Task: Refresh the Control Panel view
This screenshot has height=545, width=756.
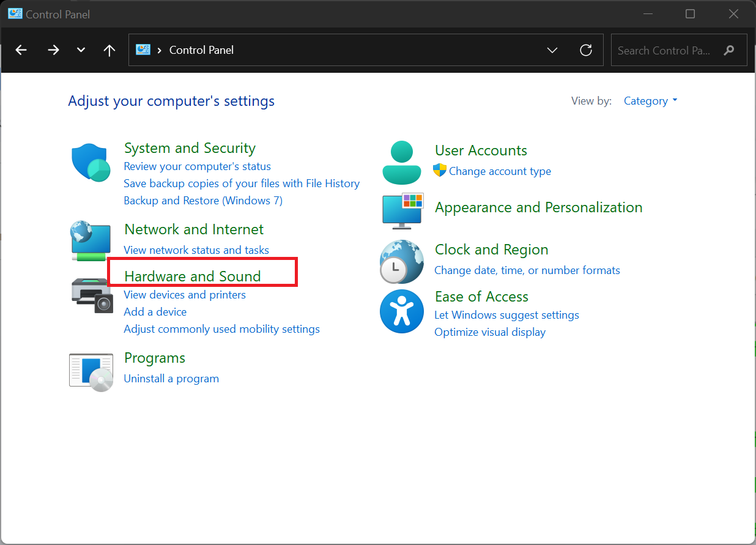Action: click(x=585, y=50)
